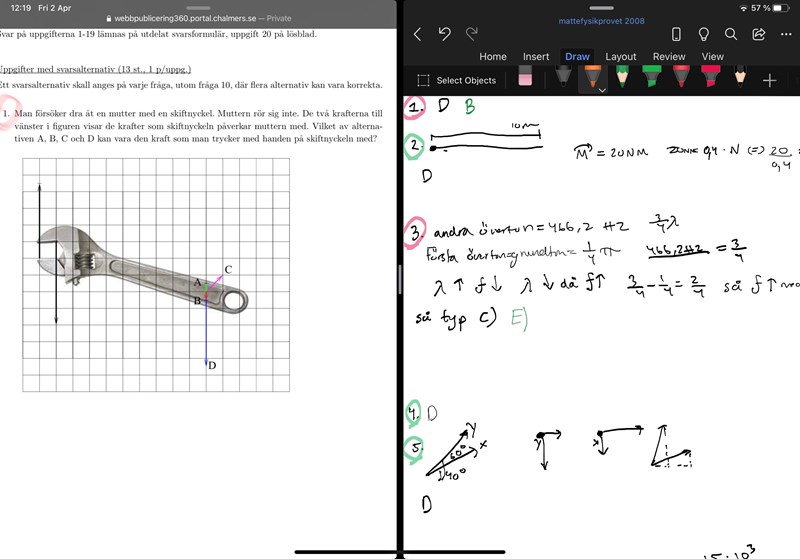Screen dimensions: 800x559
Task: Select the eraser tool
Action: click(x=525, y=79)
